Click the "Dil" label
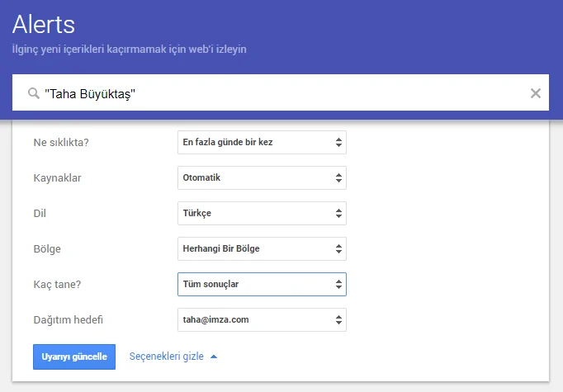The image size is (563, 392). 40,214
